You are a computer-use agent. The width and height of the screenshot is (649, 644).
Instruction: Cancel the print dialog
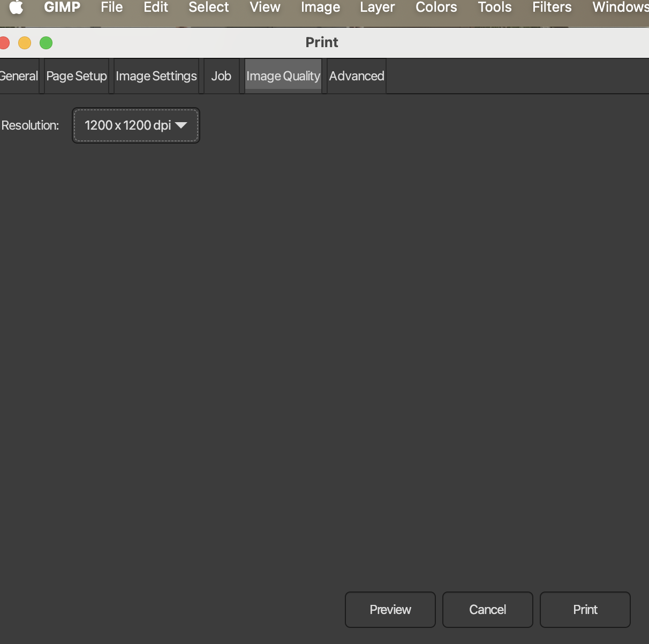pyautogui.click(x=488, y=610)
